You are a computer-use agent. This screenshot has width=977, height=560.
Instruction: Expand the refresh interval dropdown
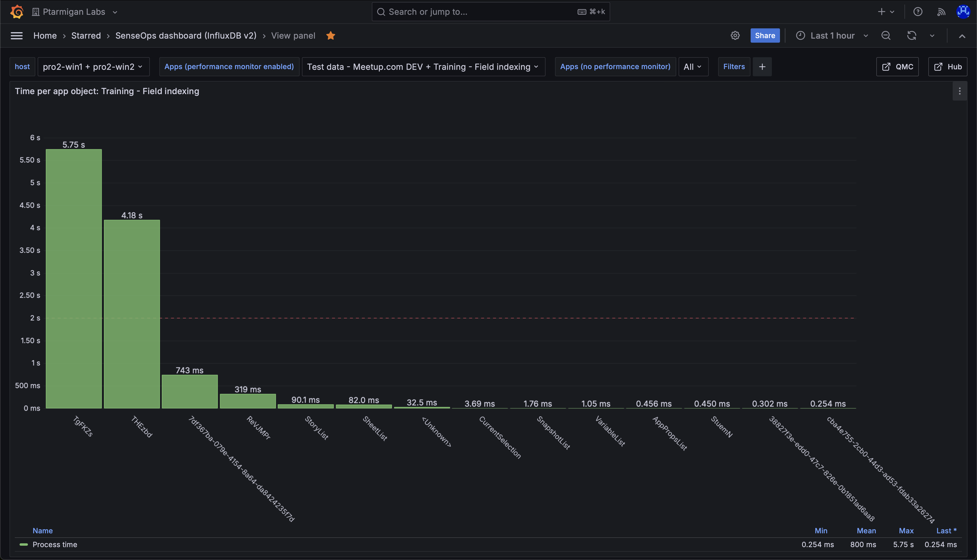click(932, 35)
